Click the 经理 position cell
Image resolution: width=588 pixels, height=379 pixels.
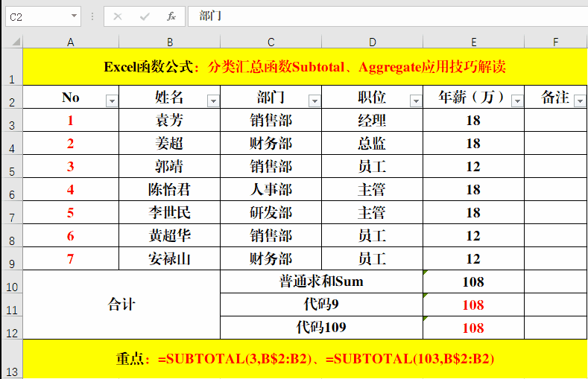point(372,120)
